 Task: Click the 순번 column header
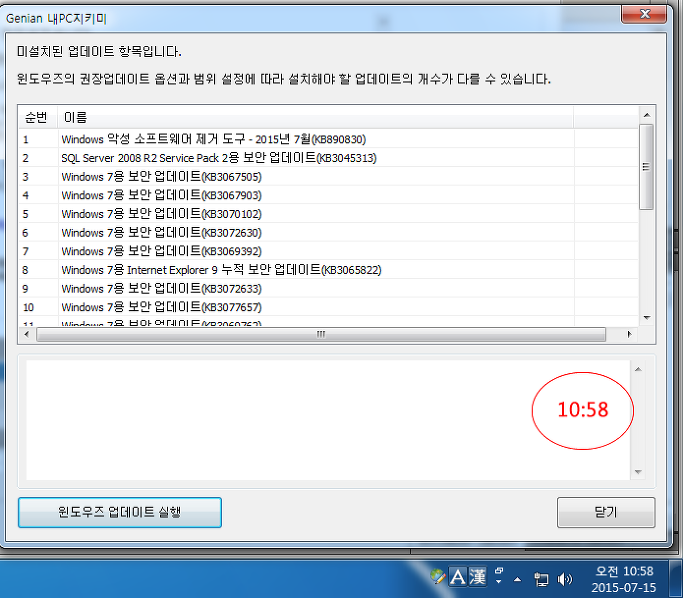pyautogui.click(x=38, y=117)
